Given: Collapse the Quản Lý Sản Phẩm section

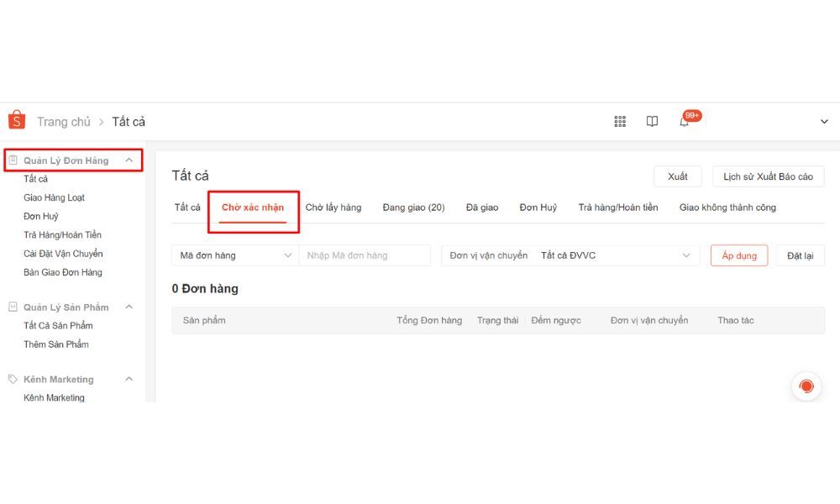Looking at the screenshot, I should point(129,307).
